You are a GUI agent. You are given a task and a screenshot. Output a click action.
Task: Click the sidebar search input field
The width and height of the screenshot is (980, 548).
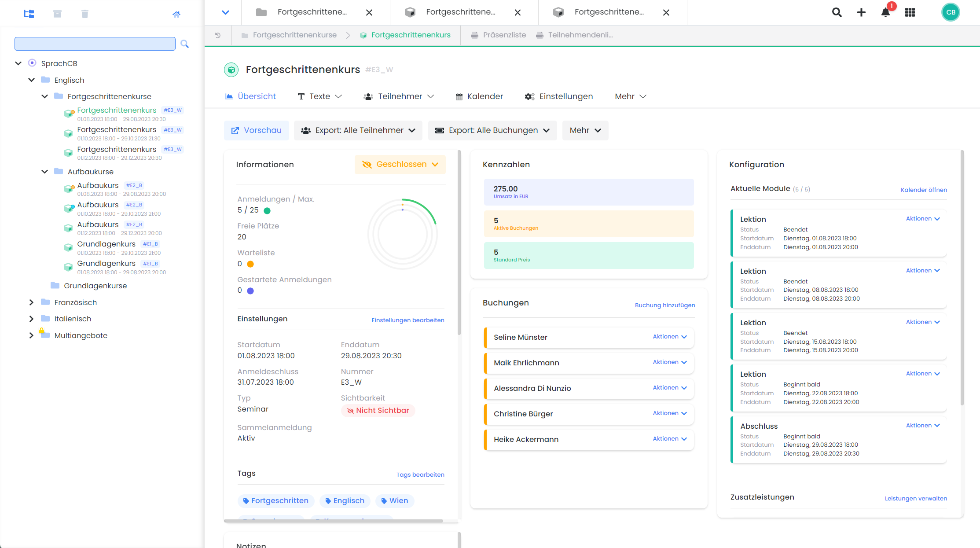point(95,44)
